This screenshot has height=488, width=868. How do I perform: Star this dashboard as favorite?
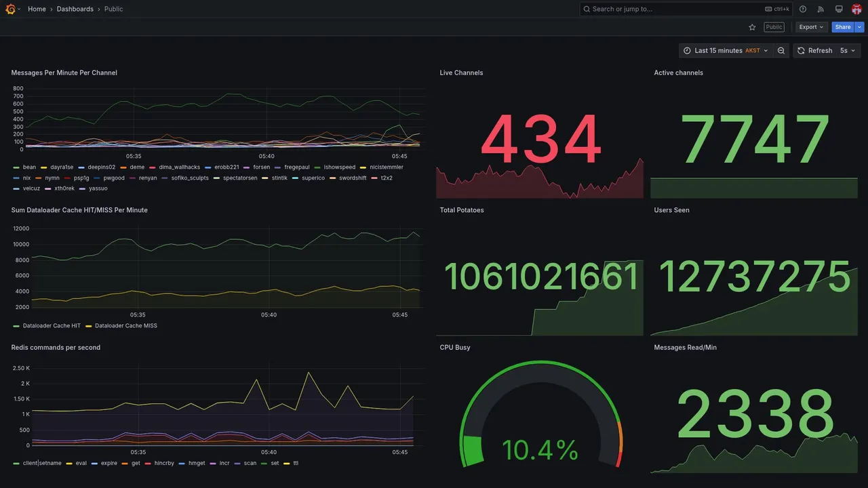[752, 27]
